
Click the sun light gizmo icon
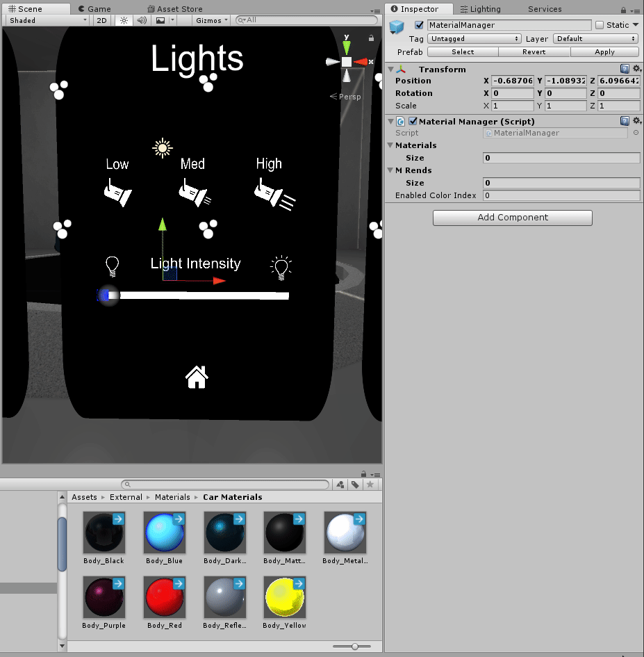tap(163, 148)
